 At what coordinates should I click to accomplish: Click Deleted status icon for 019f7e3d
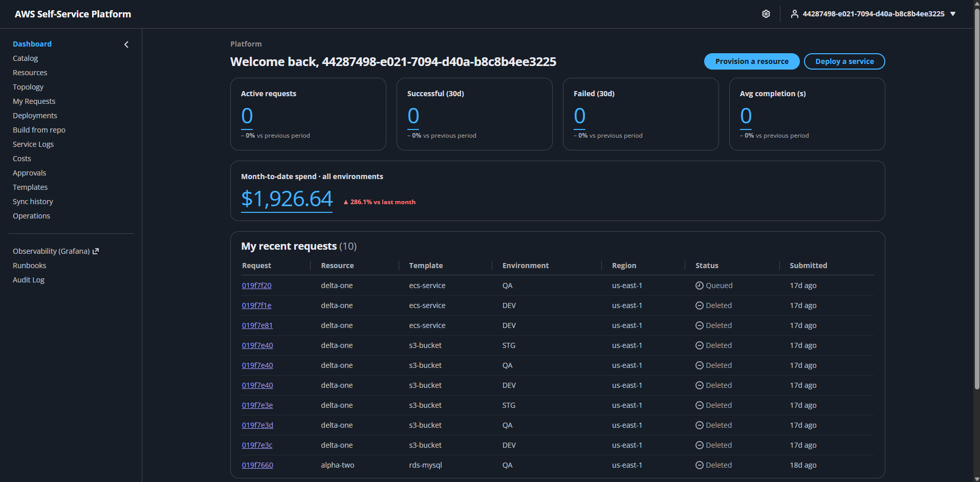pos(699,425)
